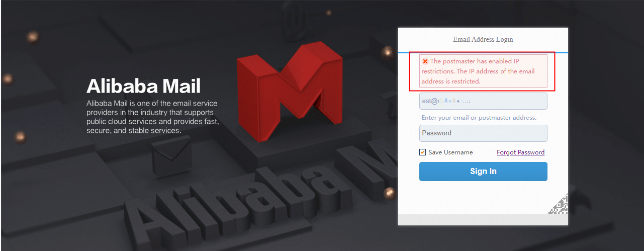Click the Save Username label text
Screen dimensions: 644x251
(450, 152)
